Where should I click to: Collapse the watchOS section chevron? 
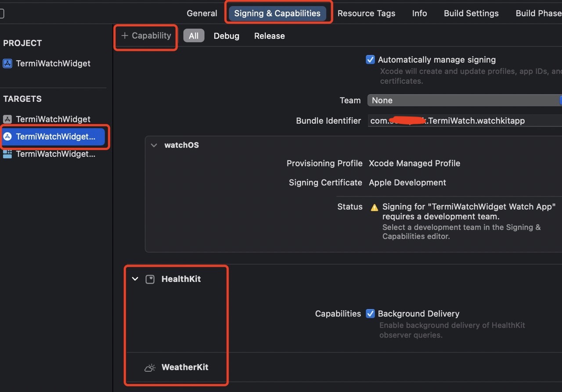click(154, 145)
